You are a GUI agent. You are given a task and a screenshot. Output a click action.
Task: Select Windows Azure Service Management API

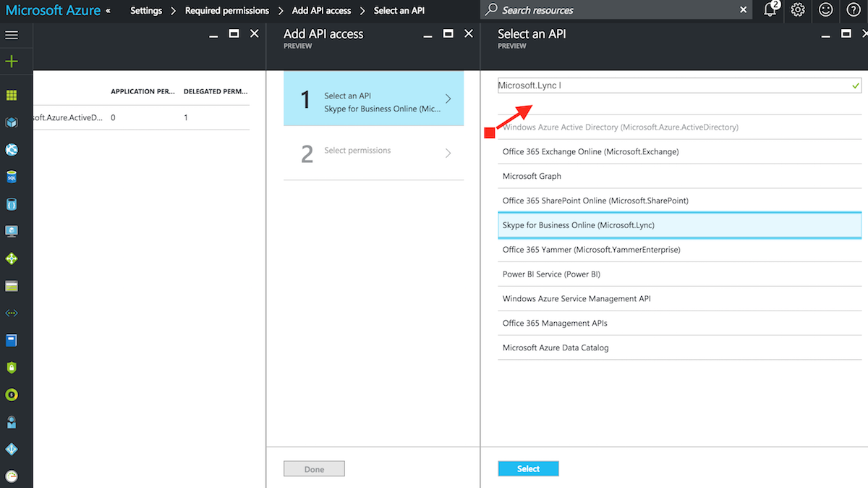679,299
